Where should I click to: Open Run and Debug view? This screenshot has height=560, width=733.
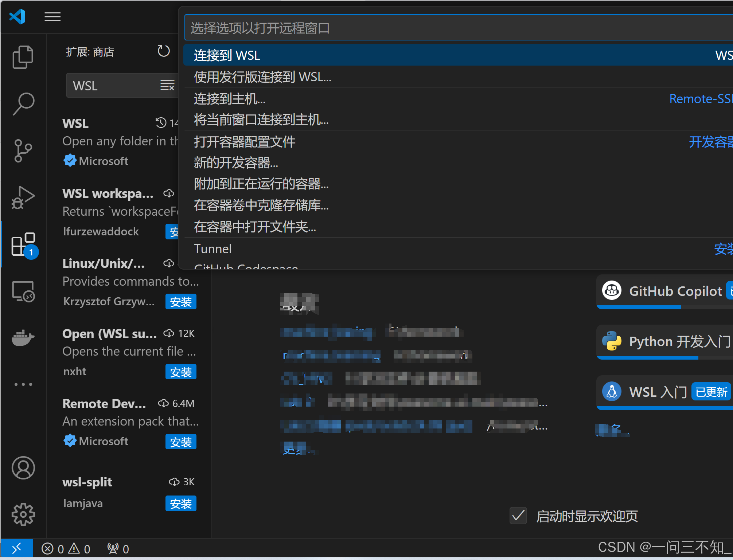(23, 197)
